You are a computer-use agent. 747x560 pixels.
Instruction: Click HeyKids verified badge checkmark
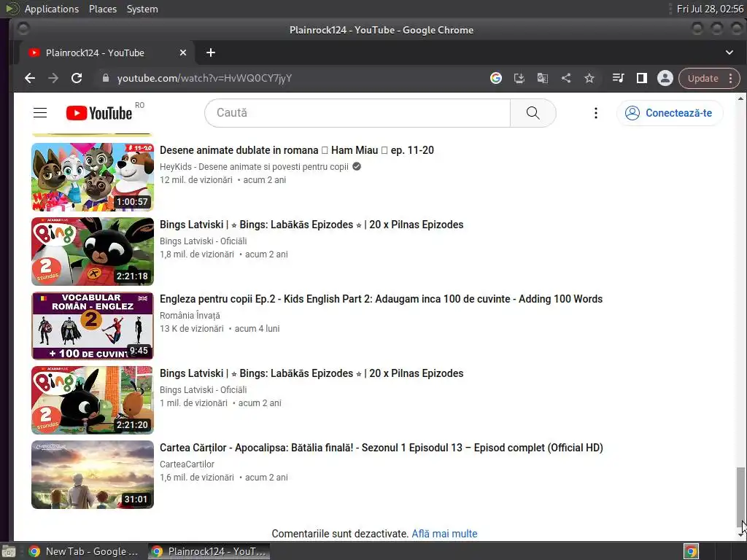pos(357,167)
